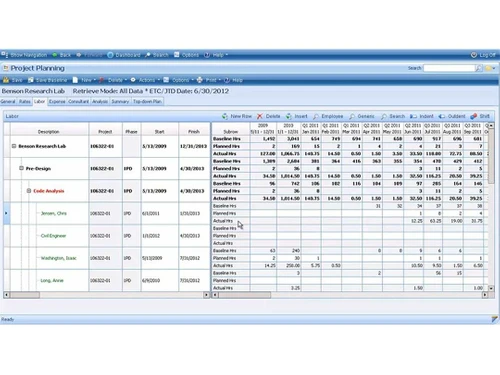Click the Employee lookup button
500x375 pixels.
coord(328,116)
